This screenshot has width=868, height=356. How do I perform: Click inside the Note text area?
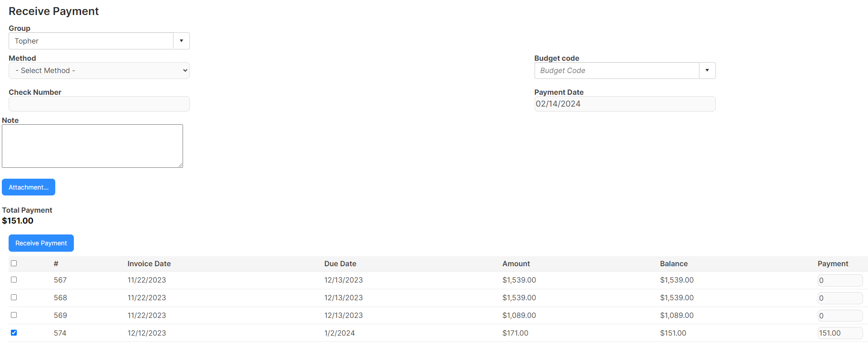click(92, 146)
